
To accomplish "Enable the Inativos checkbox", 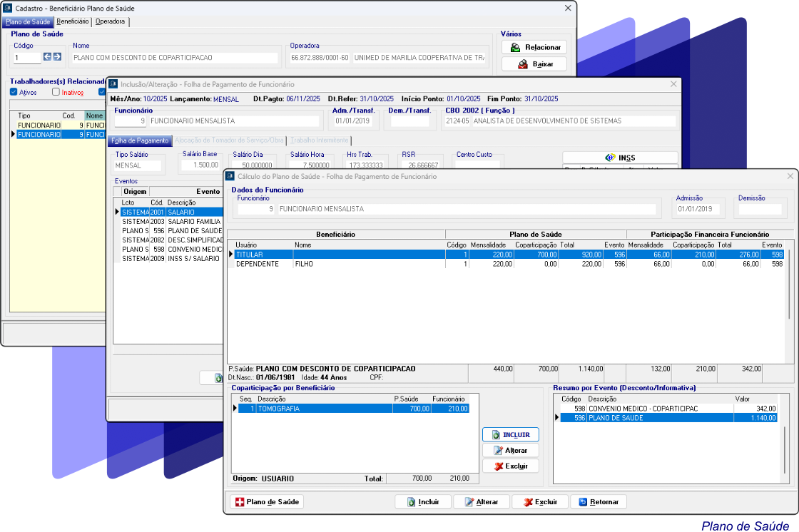I will (56, 92).
